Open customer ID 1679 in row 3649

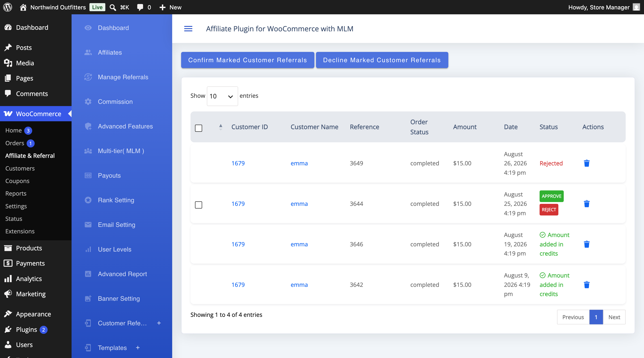[238, 163]
